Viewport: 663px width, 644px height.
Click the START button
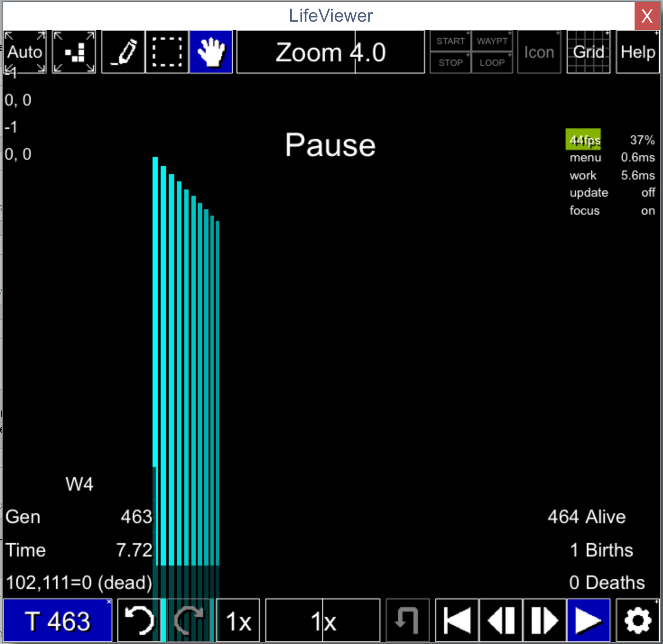pos(450,41)
